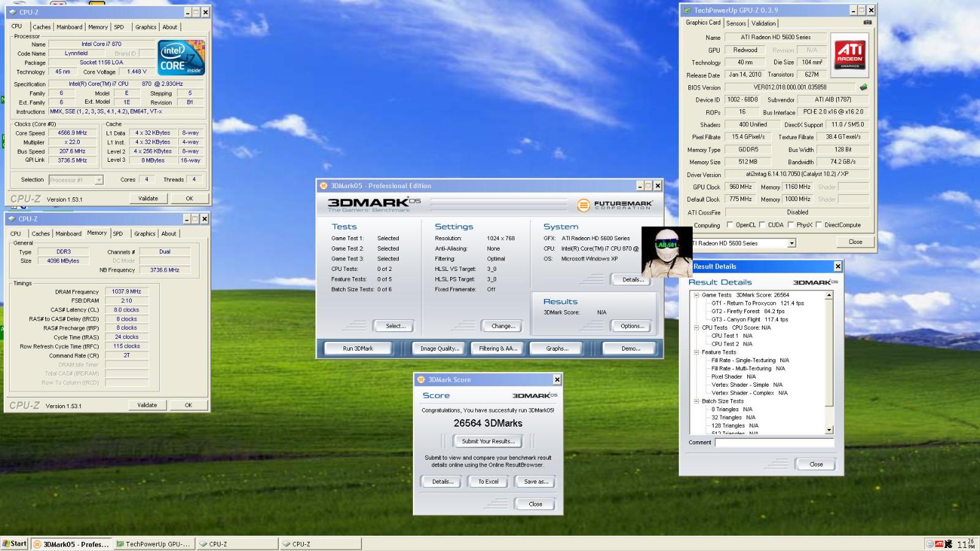Viewport: 980px width, 551px height.
Task: Collapse the CPU Tests tree node
Action: click(x=696, y=328)
